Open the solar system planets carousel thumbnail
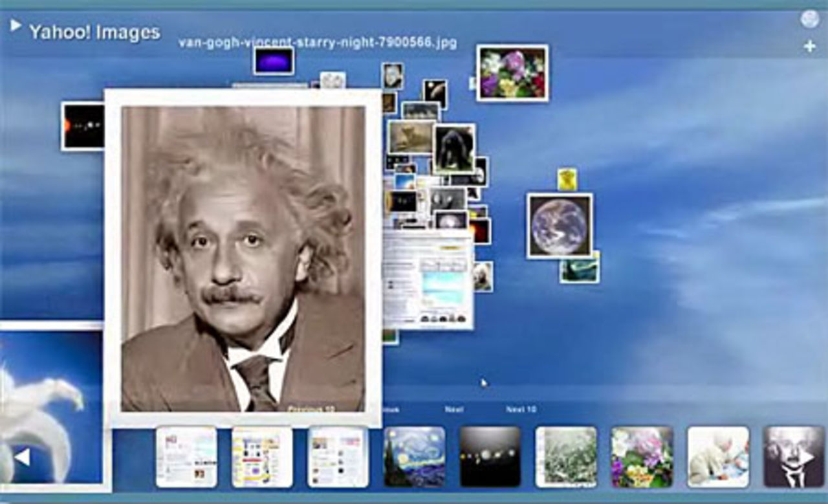Image resolution: width=828 pixels, height=504 pixels. coord(490,456)
